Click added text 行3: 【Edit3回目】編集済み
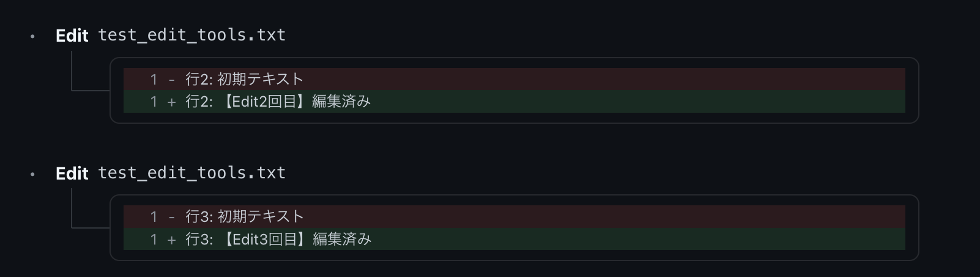This screenshot has width=980, height=277. [278, 239]
